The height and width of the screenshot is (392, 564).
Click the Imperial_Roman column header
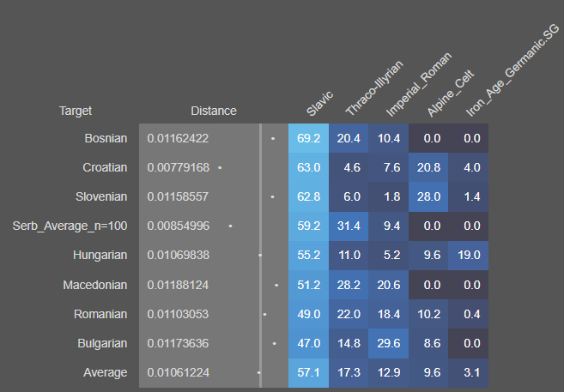418,84
